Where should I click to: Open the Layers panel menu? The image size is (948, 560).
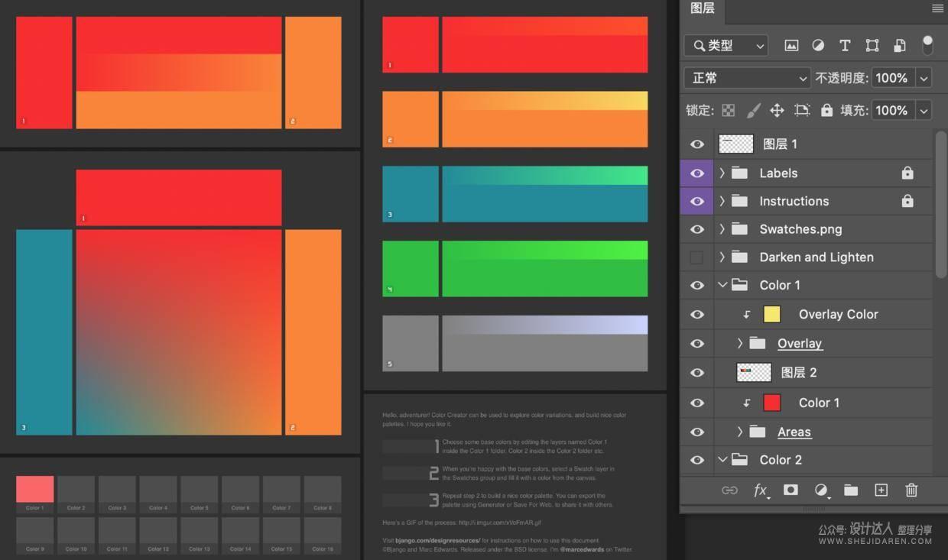pos(938,8)
